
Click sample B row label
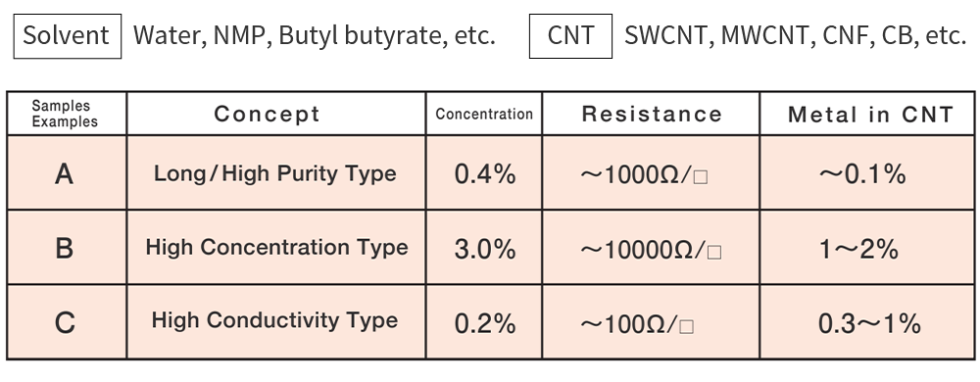[x=67, y=247]
